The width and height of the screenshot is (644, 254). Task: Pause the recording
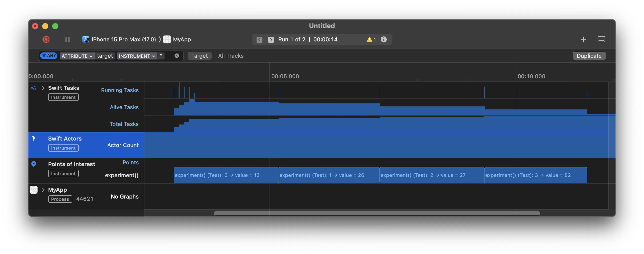(68, 39)
